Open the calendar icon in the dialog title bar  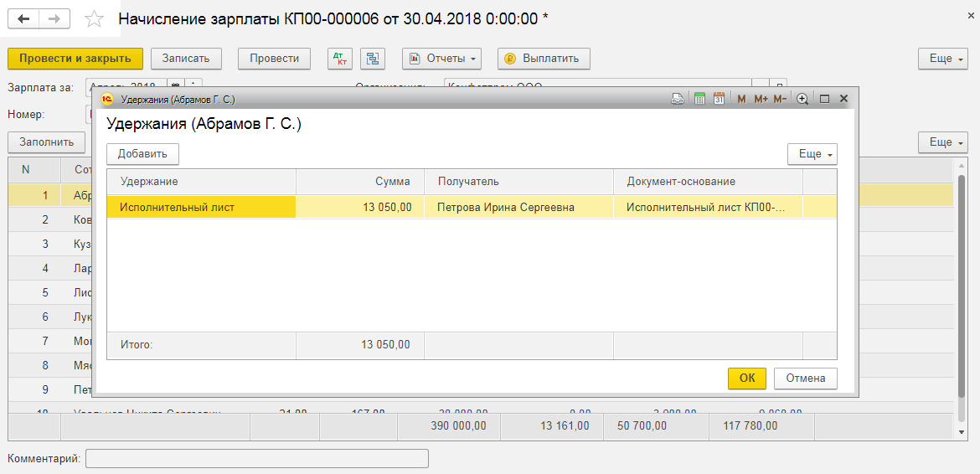(x=719, y=99)
